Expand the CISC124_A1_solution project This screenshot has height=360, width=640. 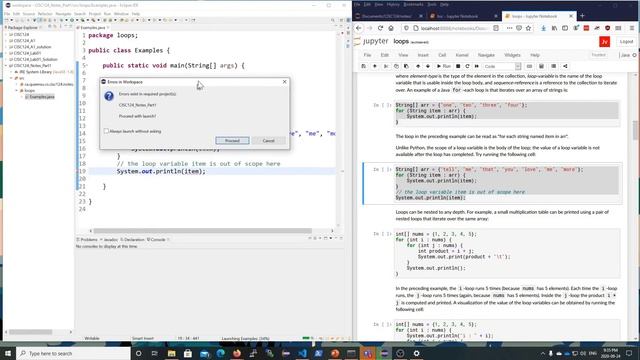point(6,47)
